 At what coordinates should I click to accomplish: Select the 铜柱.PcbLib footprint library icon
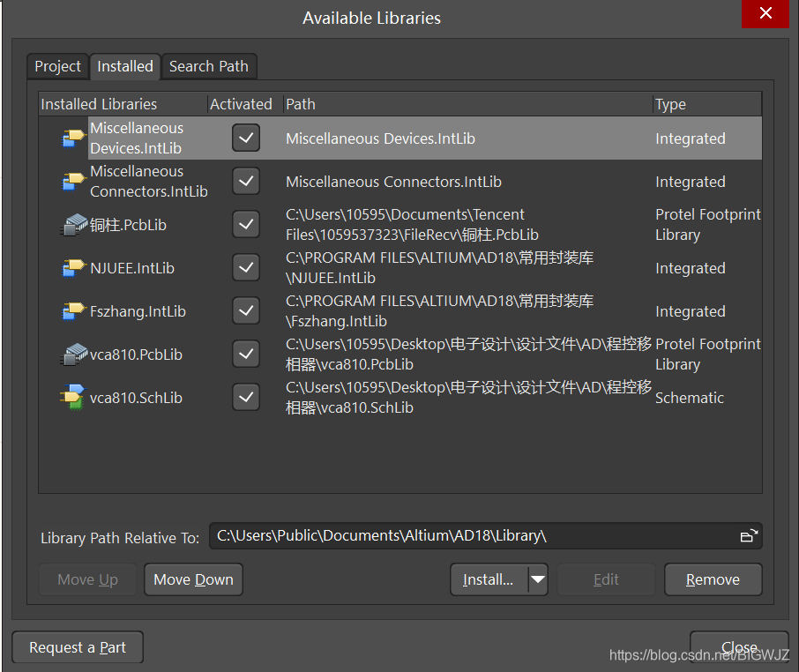[73, 225]
